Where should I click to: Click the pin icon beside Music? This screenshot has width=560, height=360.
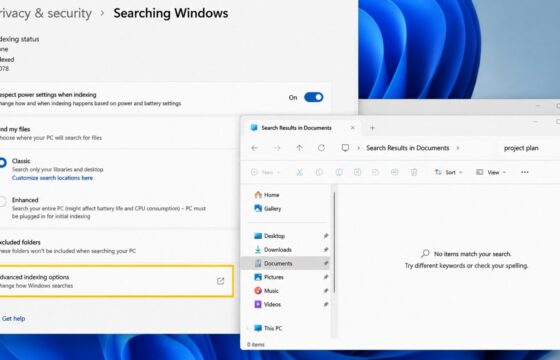[326, 290]
